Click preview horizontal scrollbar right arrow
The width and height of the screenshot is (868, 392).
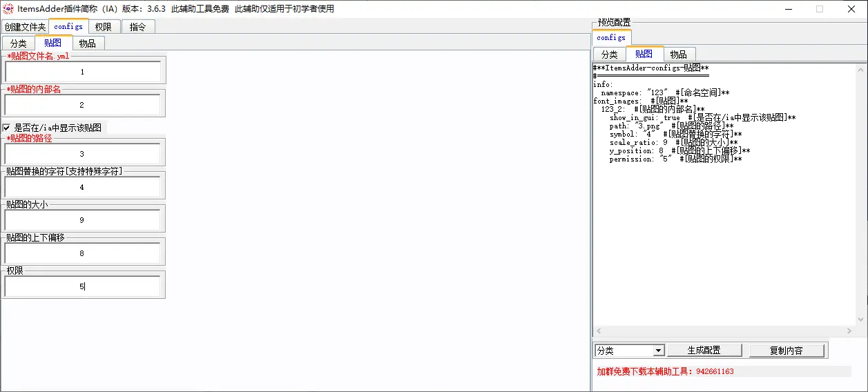pos(849,331)
